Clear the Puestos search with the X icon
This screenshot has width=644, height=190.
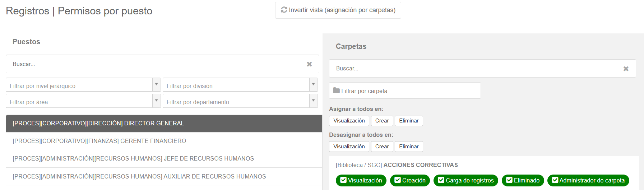309,64
